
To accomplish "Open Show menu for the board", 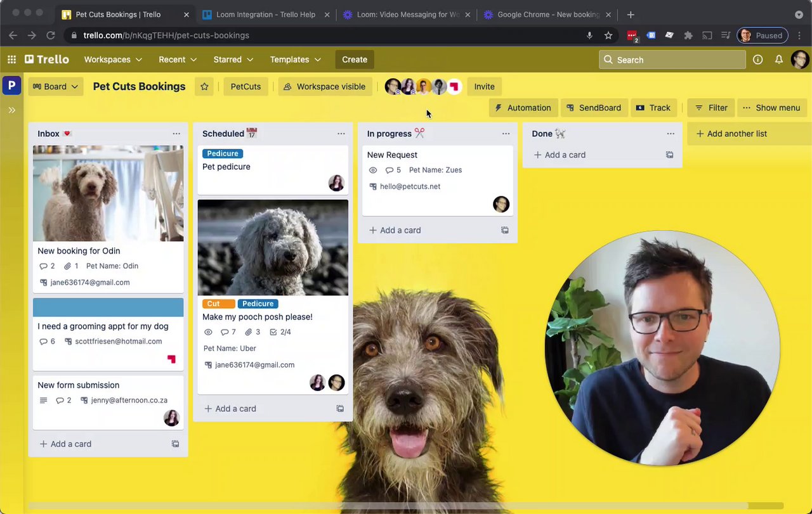I will point(771,108).
